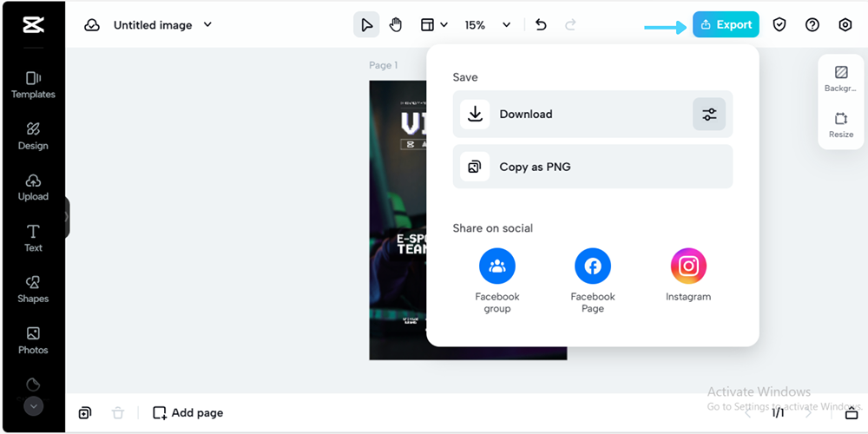Click the Export button

point(726,24)
